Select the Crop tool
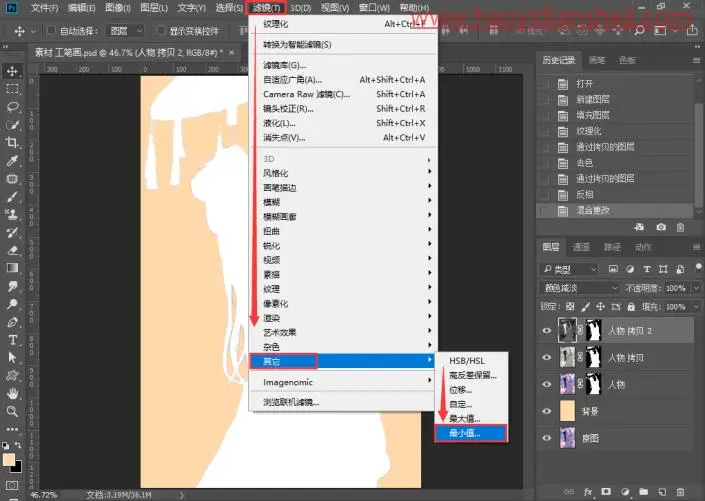 [12, 143]
